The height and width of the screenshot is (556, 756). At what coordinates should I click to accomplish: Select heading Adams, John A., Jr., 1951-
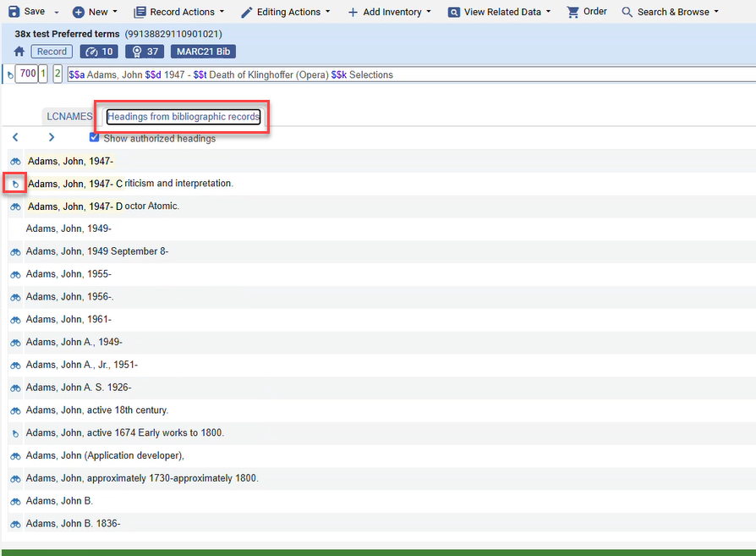(81, 365)
